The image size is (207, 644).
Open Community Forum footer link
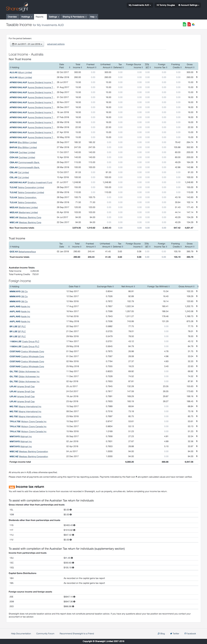(45, 634)
